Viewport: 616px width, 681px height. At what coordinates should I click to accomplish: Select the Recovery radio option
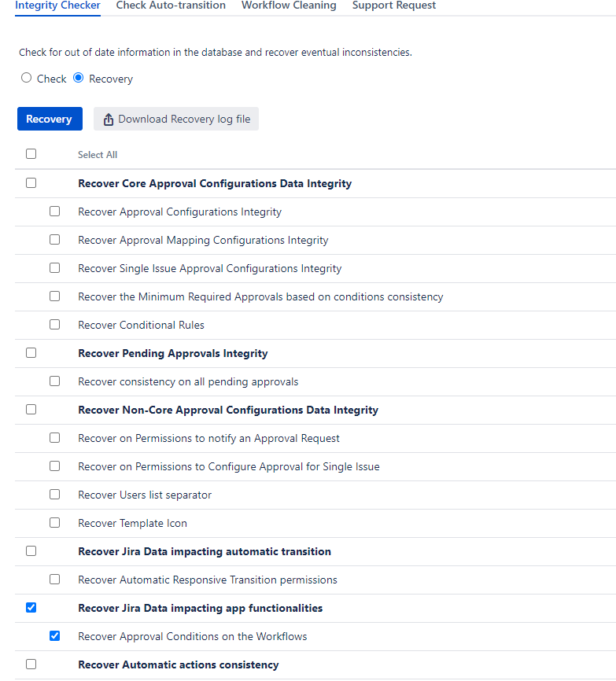(x=78, y=78)
